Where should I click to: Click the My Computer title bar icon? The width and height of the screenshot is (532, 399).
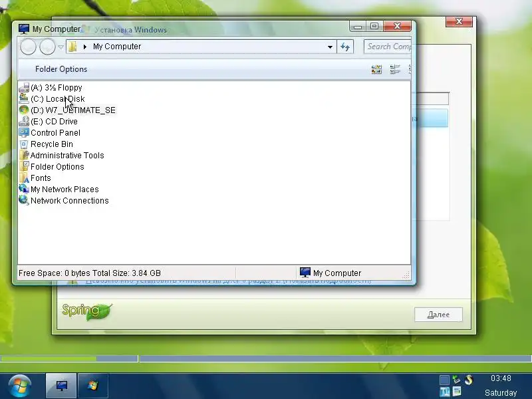click(x=24, y=29)
